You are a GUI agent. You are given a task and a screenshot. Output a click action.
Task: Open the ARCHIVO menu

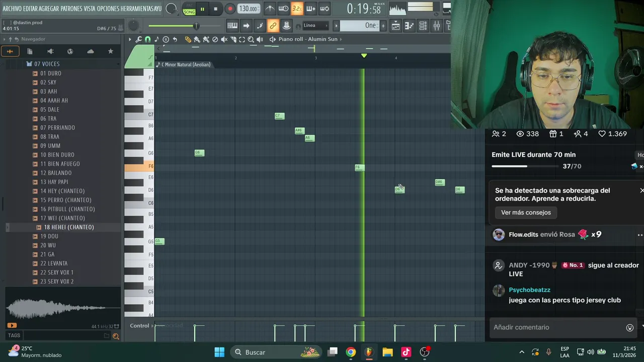12,9
